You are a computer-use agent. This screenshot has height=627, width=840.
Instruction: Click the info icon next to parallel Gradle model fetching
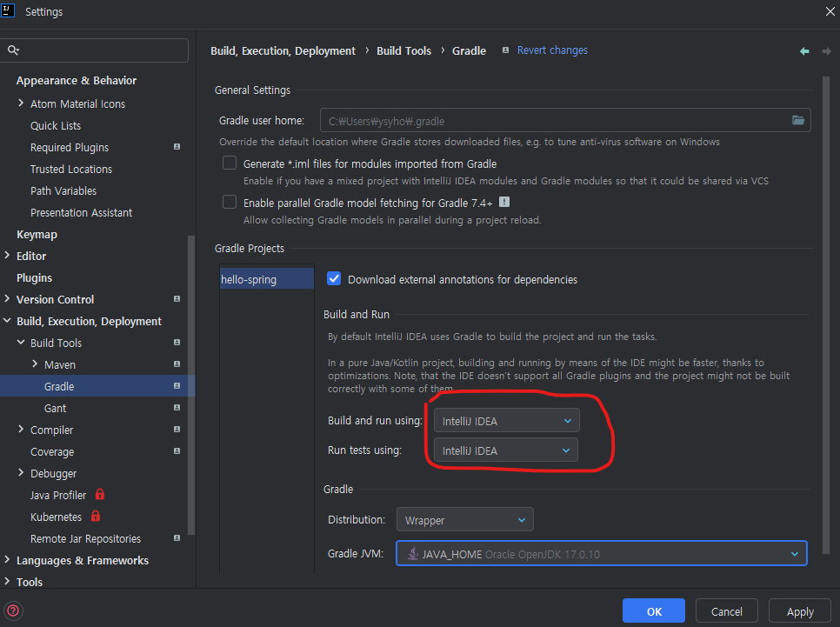[x=504, y=202]
